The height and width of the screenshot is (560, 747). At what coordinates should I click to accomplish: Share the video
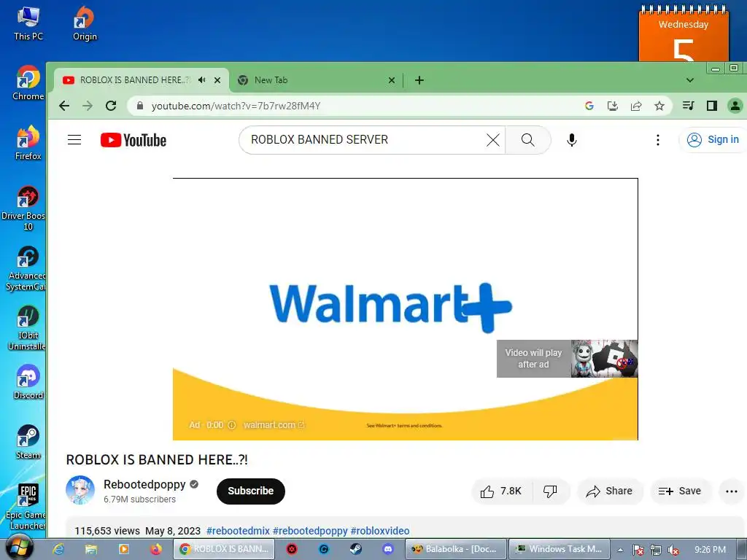pos(610,491)
